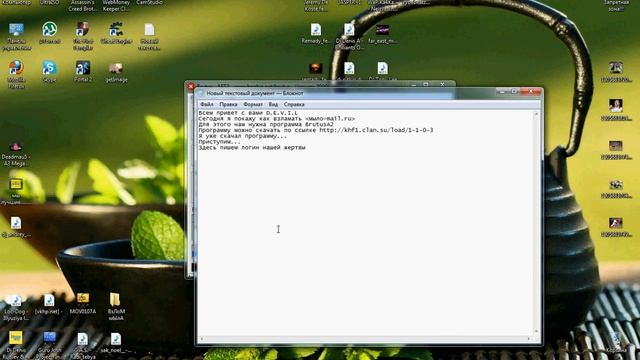Minimize the background window behind Notepad
This screenshot has width=640, height=360.
click(414, 84)
